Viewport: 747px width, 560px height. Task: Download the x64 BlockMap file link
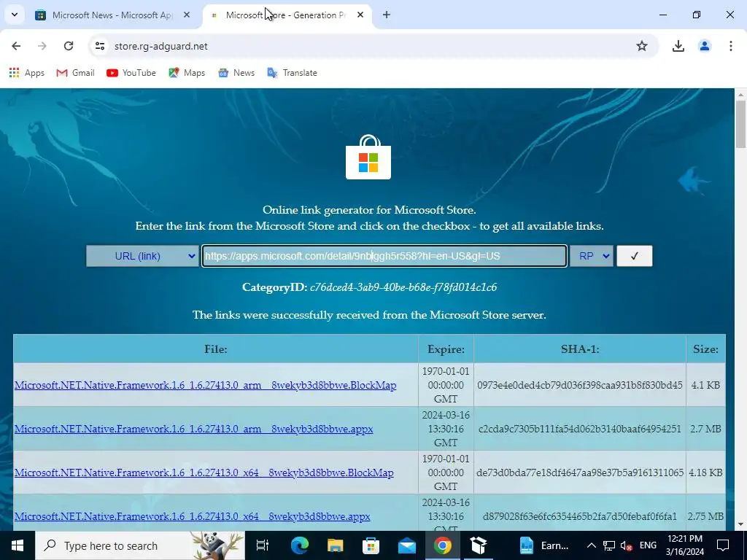coord(204,472)
